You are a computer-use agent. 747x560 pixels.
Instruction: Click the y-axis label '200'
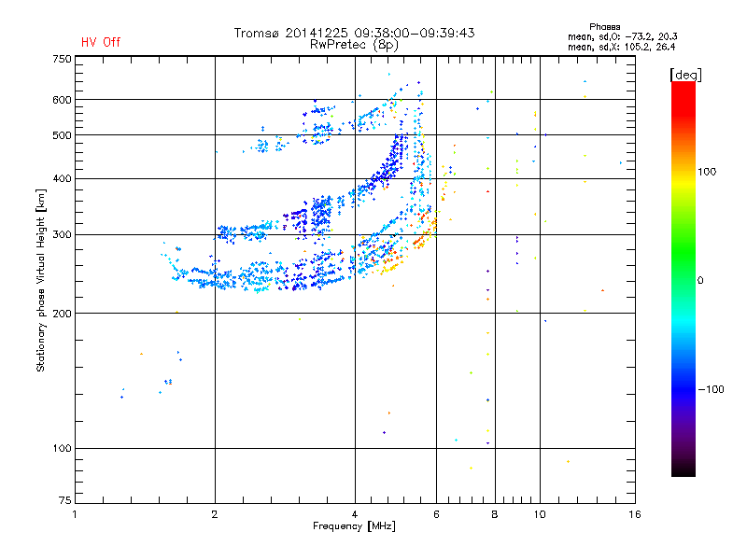pyautogui.click(x=63, y=314)
